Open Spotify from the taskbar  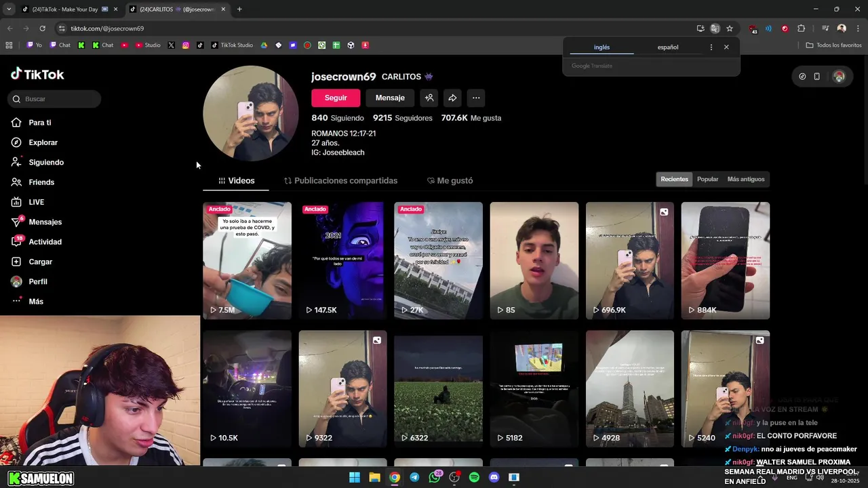coord(474,477)
